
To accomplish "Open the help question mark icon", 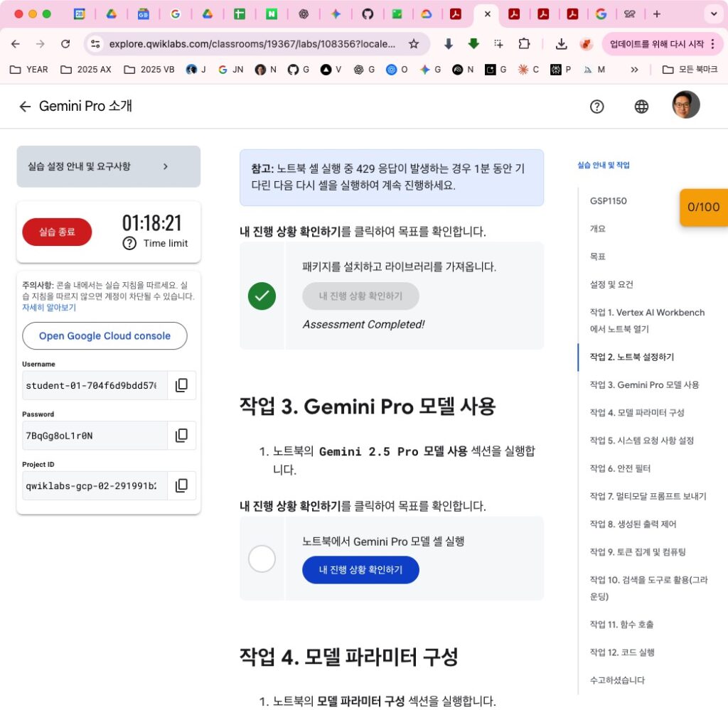I will click(597, 107).
